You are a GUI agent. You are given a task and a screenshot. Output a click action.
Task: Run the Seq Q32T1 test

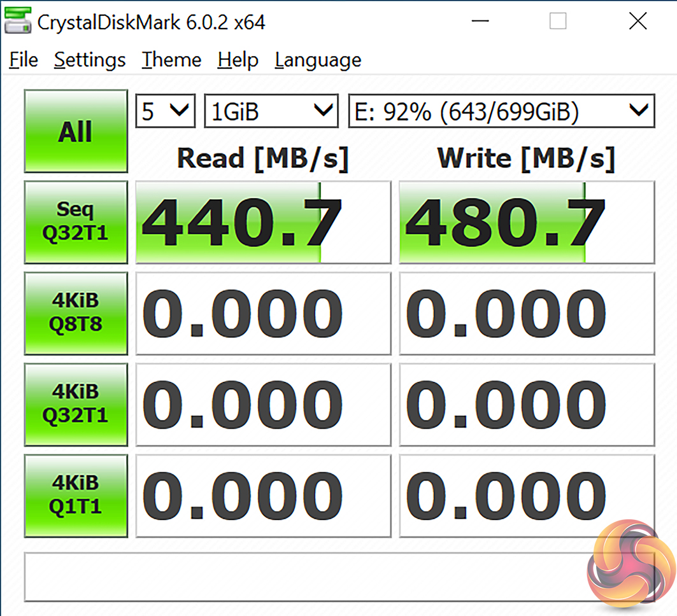point(76,222)
